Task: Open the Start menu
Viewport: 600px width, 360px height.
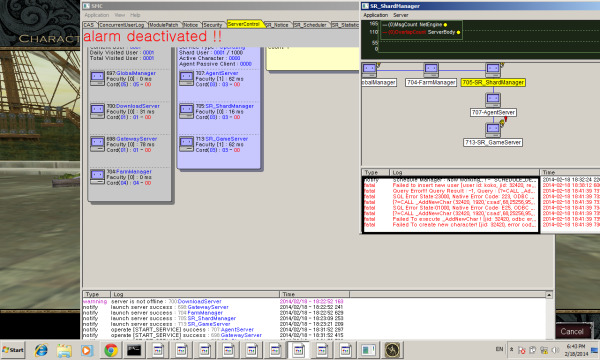Action: [x=13, y=350]
